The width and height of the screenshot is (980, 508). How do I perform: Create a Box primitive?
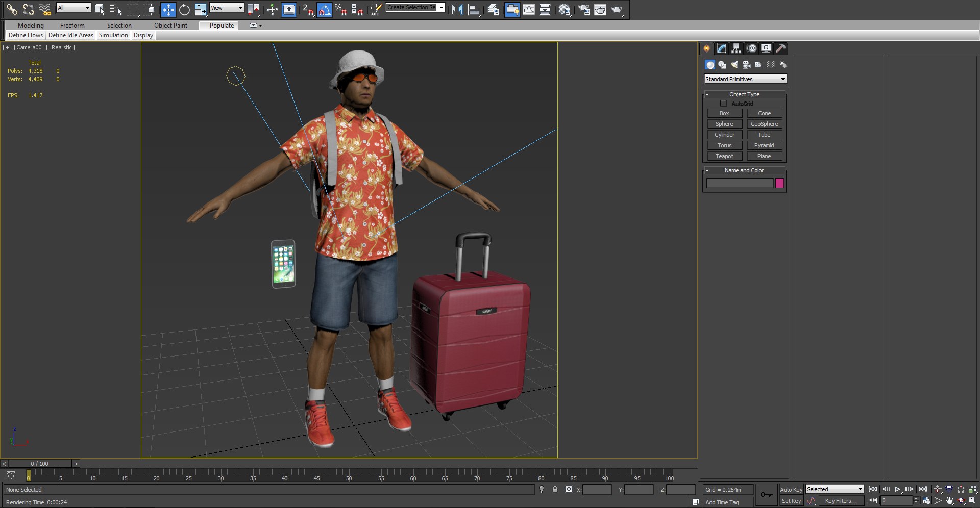(x=725, y=113)
